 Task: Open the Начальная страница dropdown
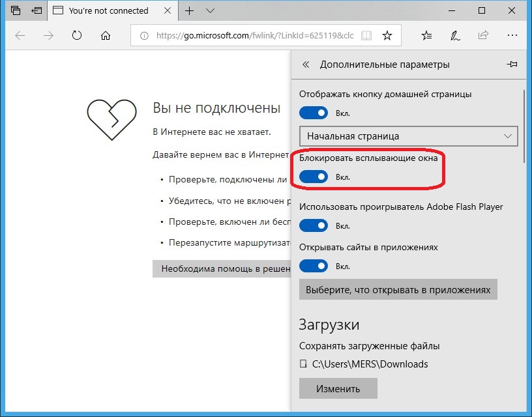click(x=409, y=136)
